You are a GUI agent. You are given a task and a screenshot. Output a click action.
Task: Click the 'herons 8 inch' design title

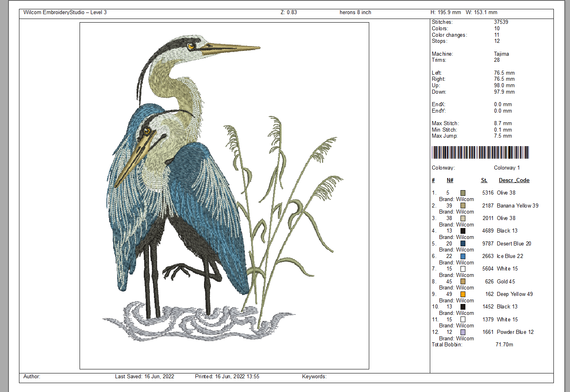point(355,13)
